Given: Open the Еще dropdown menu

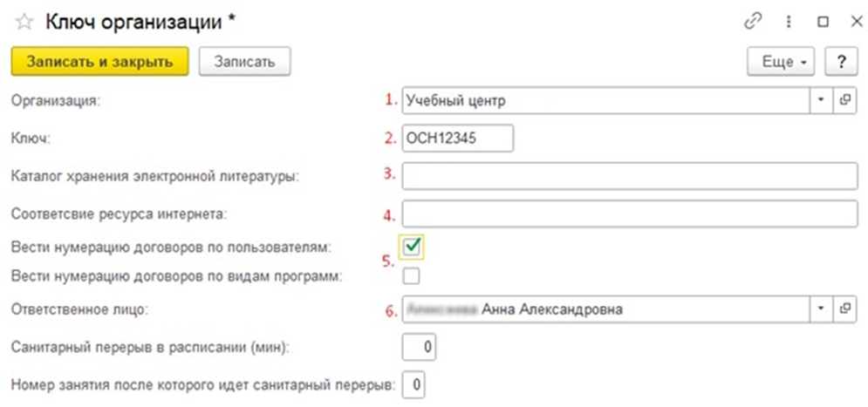Looking at the screenshot, I should [x=782, y=62].
